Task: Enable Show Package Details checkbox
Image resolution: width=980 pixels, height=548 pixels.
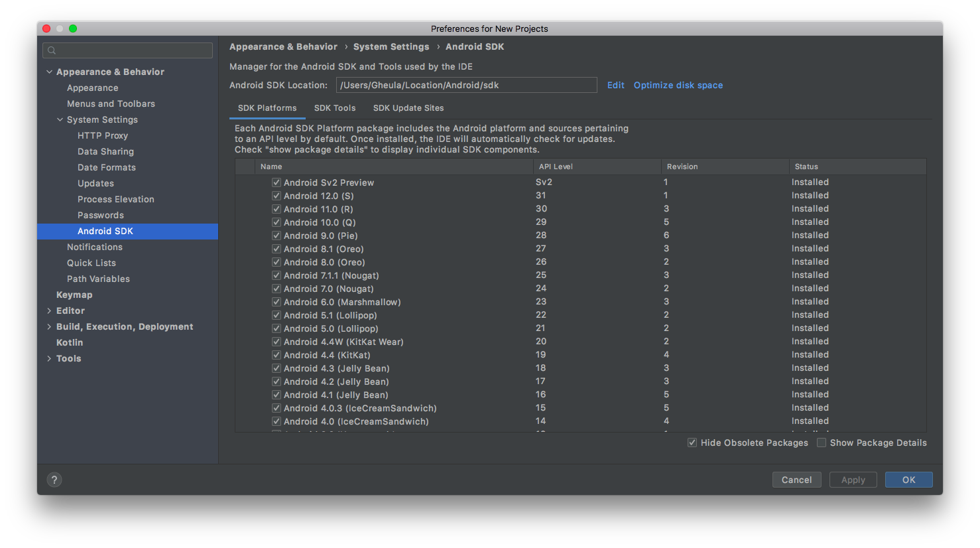Action: 822,443
